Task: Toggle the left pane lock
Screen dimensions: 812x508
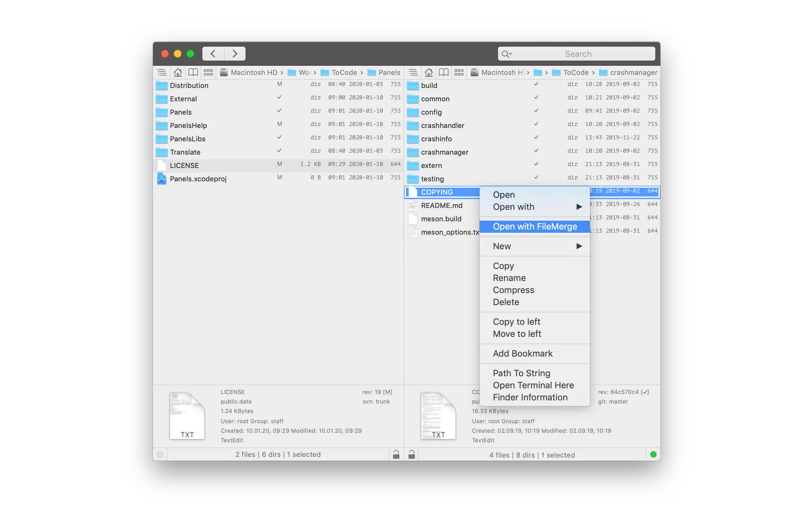Action: (396, 454)
